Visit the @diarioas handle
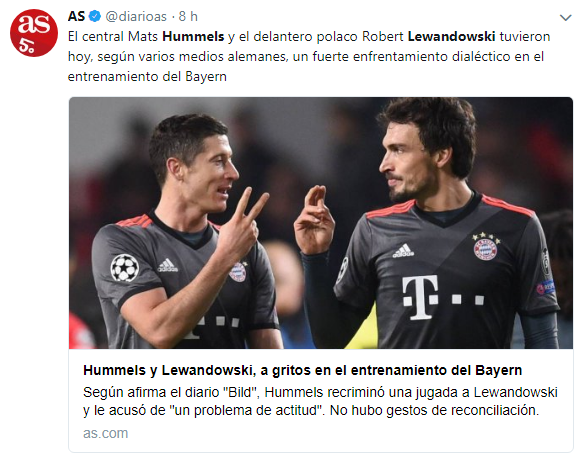The width and height of the screenshot is (581, 465). [136, 16]
